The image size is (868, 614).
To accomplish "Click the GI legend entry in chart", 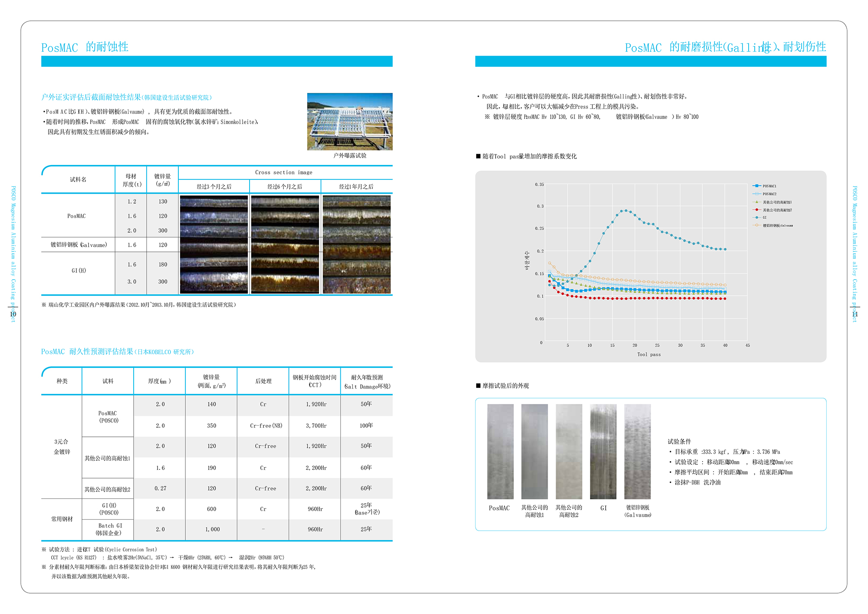I will (759, 218).
